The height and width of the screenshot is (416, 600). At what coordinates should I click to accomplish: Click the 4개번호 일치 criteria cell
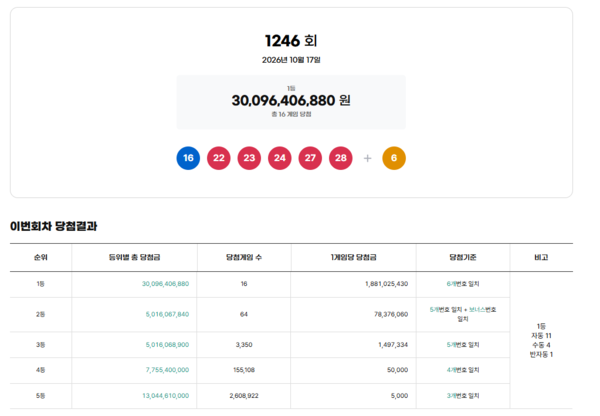463,370
